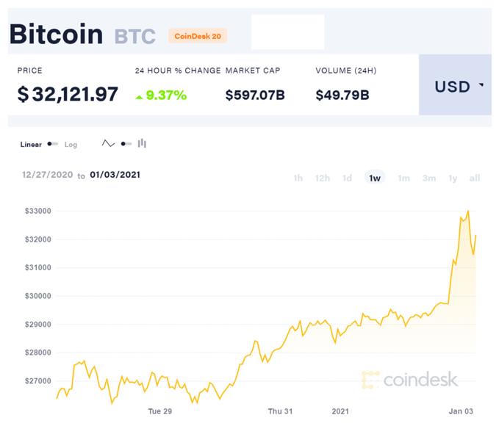This screenshot has width=499, height=448.
Task: Click the CoinDesk 20 badge
Action: pos(198,36)
